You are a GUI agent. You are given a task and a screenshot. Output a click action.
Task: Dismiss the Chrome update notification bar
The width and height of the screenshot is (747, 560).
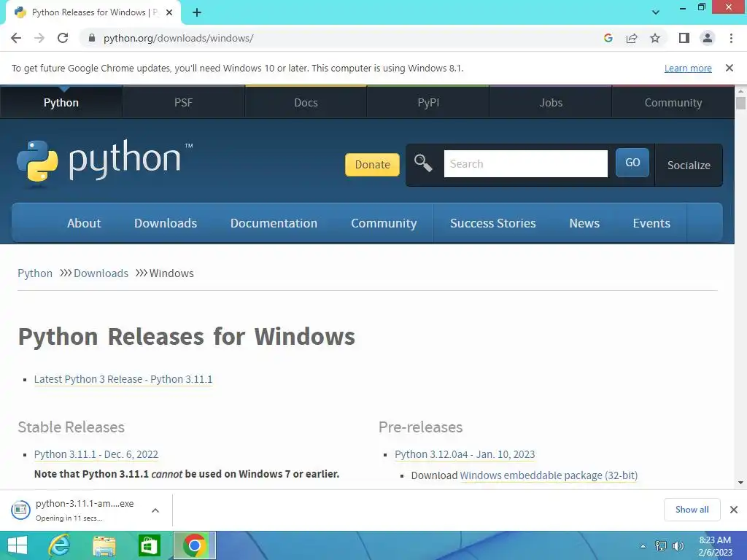click(729, 68)
